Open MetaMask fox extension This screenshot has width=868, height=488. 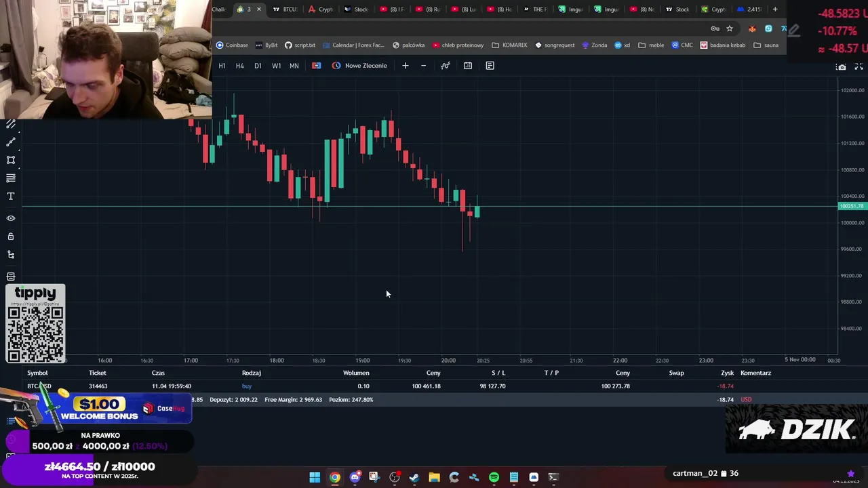tap(752, 28)
